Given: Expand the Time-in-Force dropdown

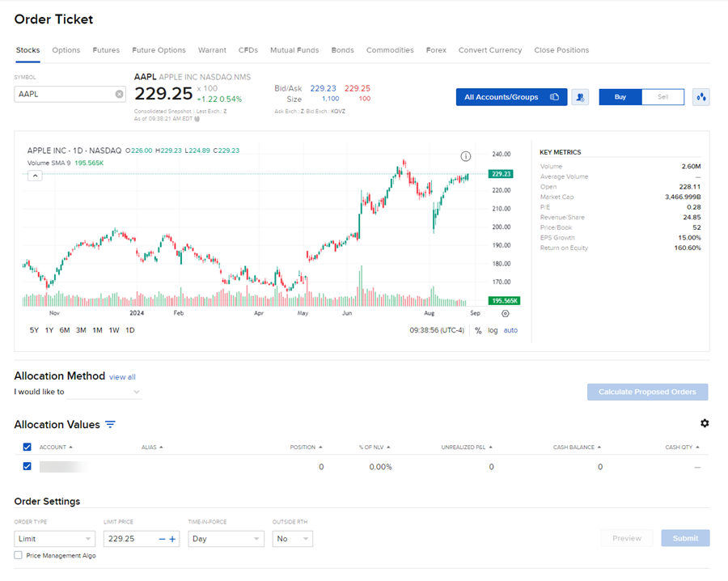Looking at the screenshot, I should tap(226, 539).
